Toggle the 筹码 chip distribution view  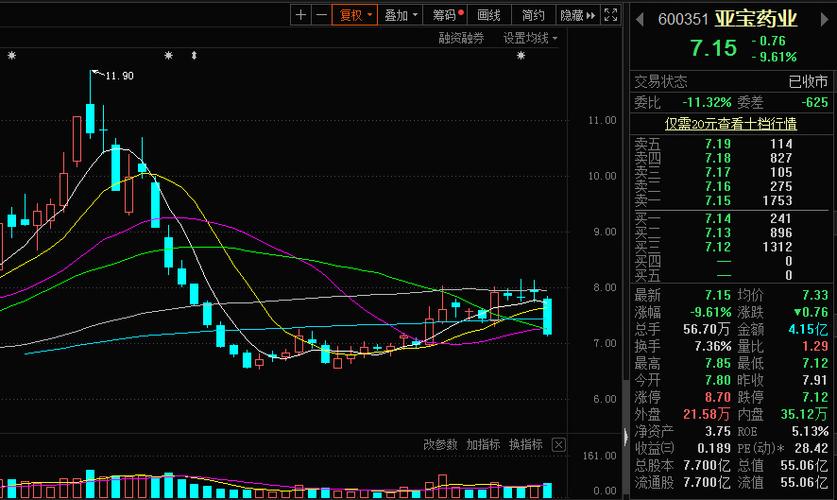pos(447,15)
